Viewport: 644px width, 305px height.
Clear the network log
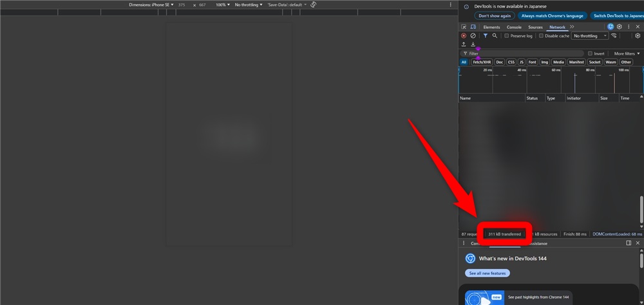[473, 36]
